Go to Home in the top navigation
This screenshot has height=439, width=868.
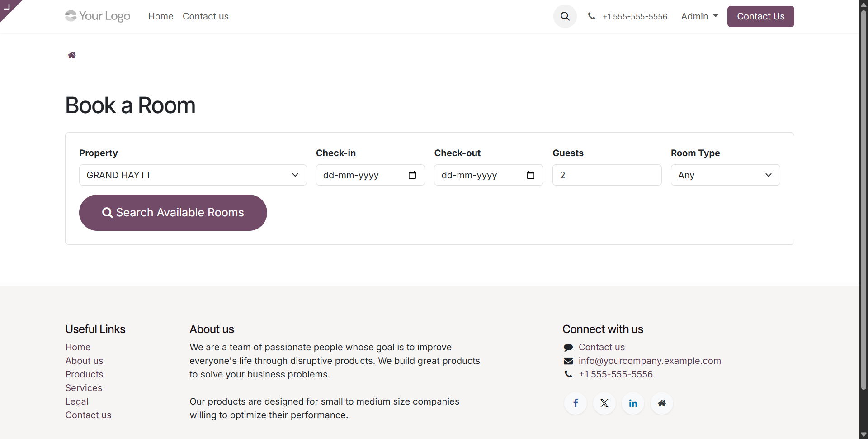[160, 16]
